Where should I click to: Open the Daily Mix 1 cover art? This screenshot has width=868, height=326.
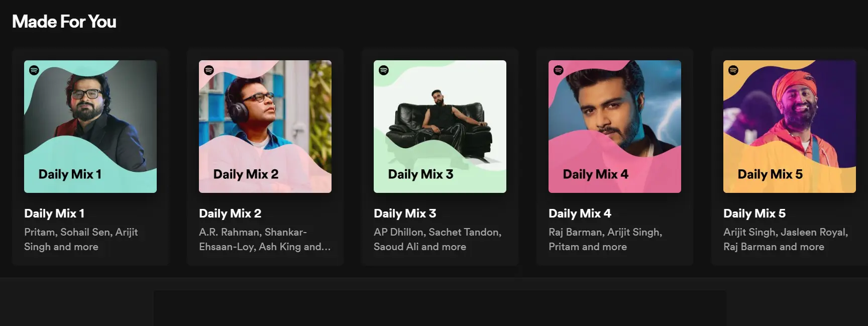coord(90,127)
